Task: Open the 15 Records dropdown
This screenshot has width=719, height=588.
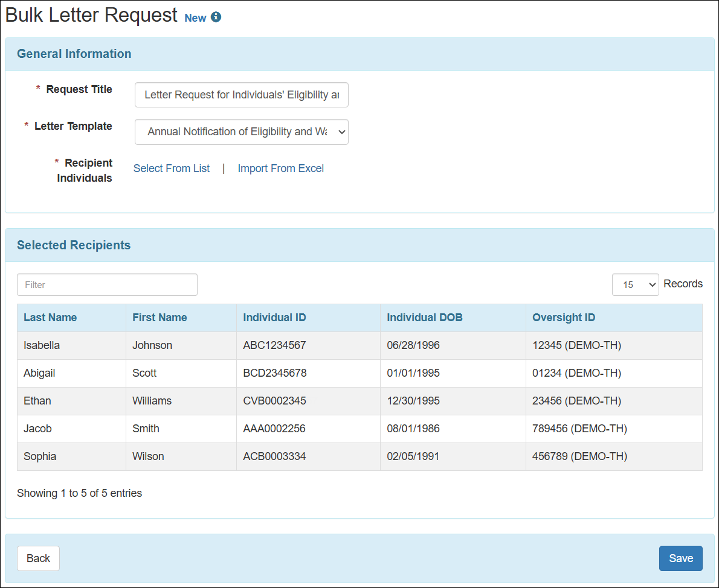Action: pyautogui.click(x=635, y=284)
